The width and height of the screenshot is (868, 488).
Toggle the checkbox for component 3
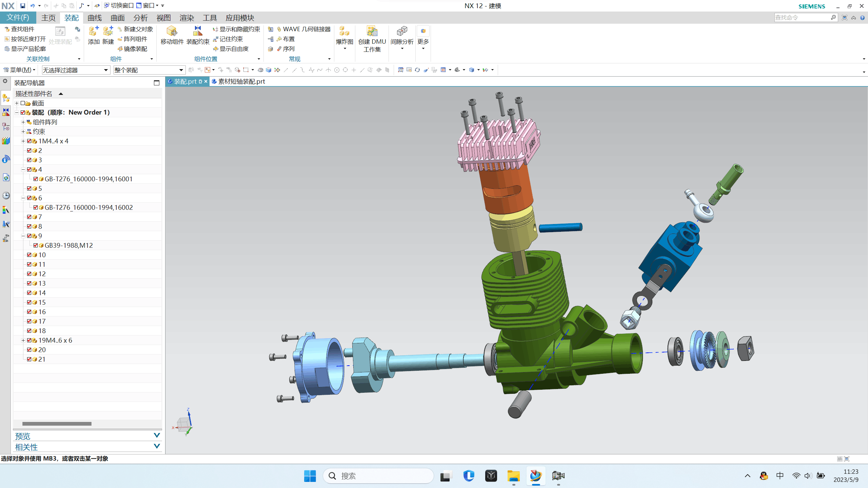point(29,160)
